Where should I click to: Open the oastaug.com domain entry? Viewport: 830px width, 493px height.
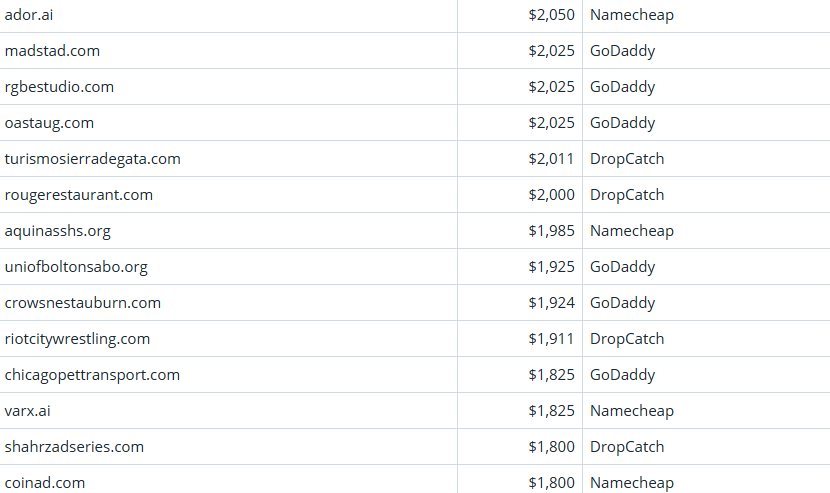click(49, 123)
